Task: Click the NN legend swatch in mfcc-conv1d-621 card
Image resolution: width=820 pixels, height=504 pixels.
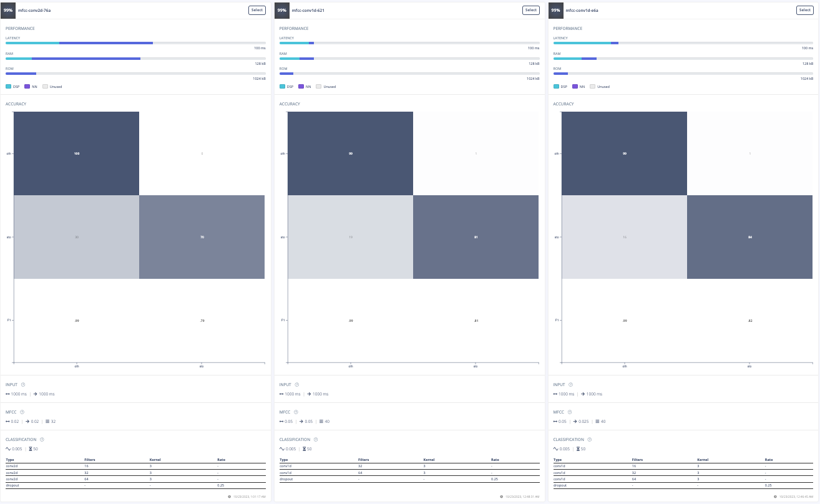Action: pyautogui.click(x=301, y=87)
